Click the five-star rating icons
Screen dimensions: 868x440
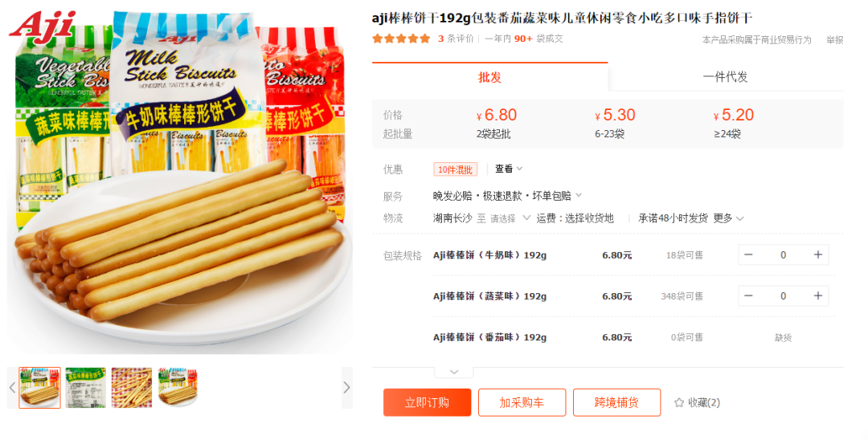pos(401,39)
